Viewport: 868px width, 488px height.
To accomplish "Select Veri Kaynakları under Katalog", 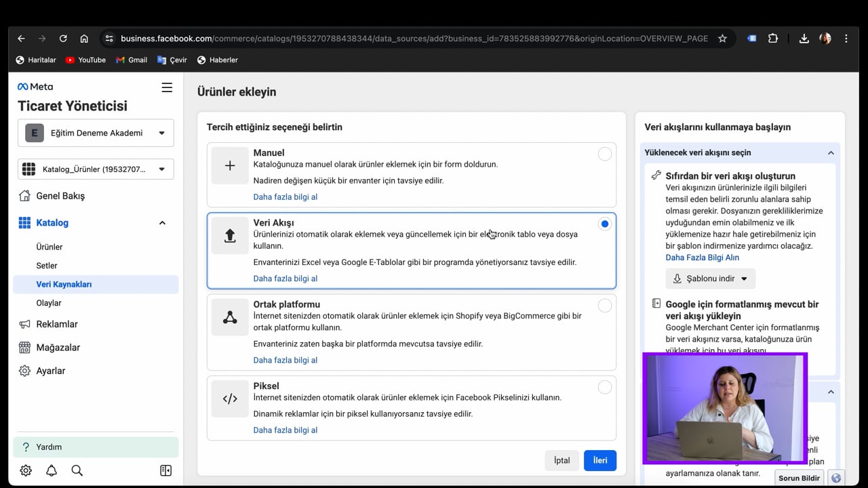I will 96,285.
